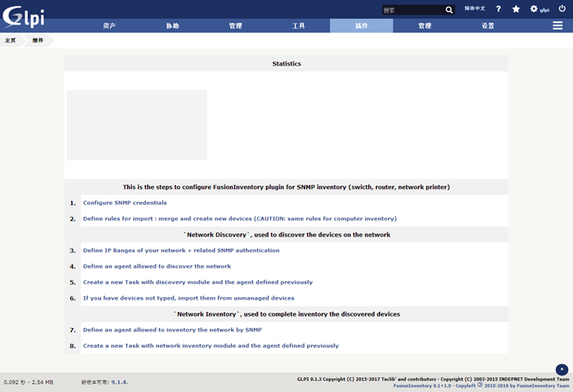Open the highlighted 插件 menu

[x=362, y=25]
